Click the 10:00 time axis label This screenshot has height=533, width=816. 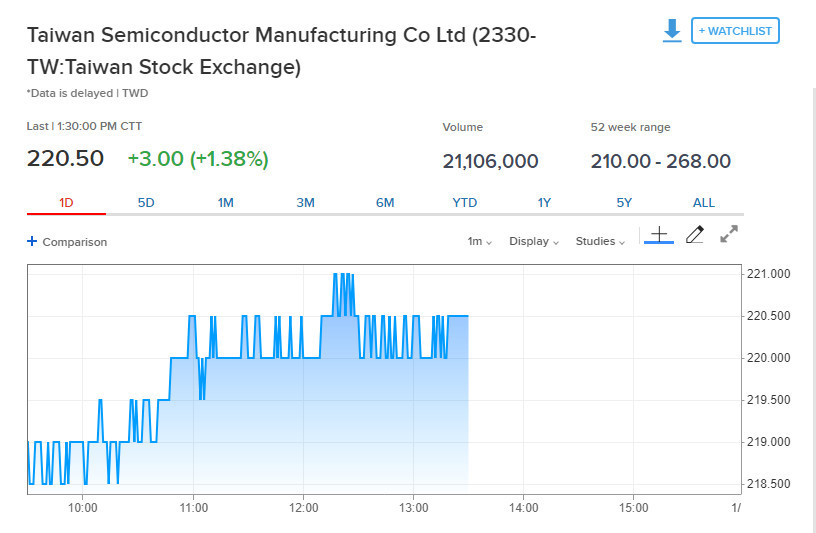click(x=83, y=507)
